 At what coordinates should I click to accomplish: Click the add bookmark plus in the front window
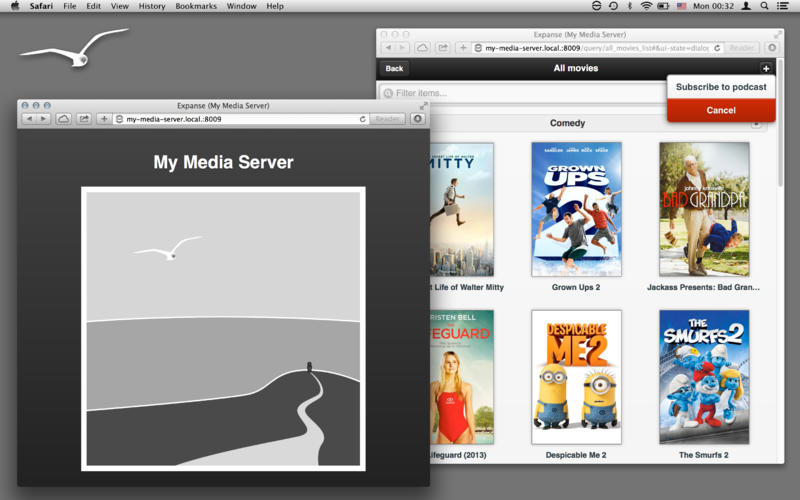pos(104,119)
